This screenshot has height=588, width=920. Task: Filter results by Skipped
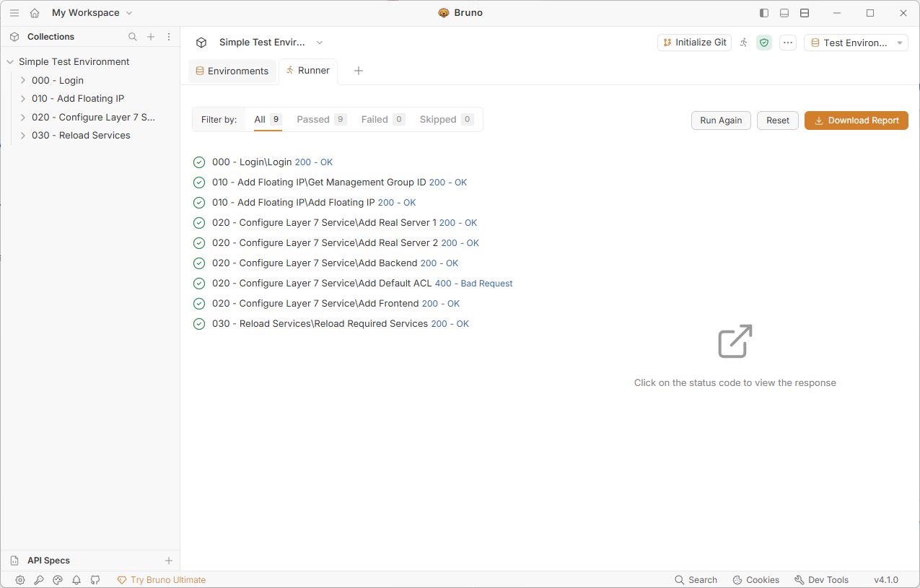(x=447, y=120)
